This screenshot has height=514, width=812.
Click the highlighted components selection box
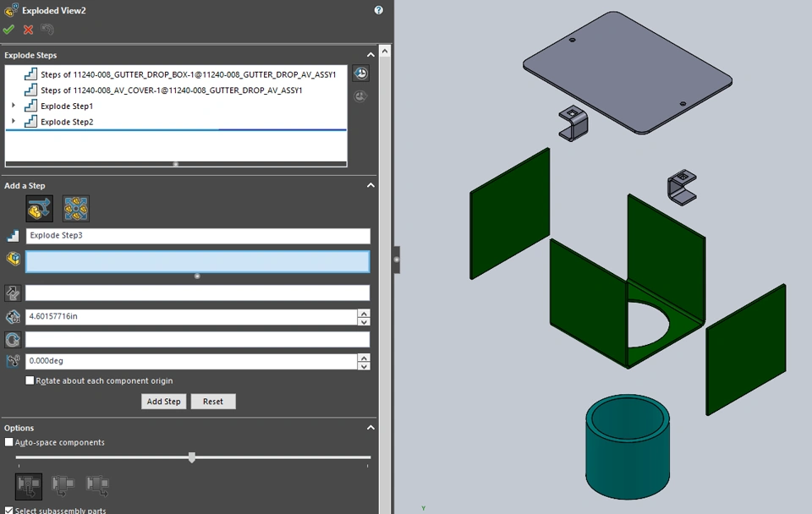198,262
